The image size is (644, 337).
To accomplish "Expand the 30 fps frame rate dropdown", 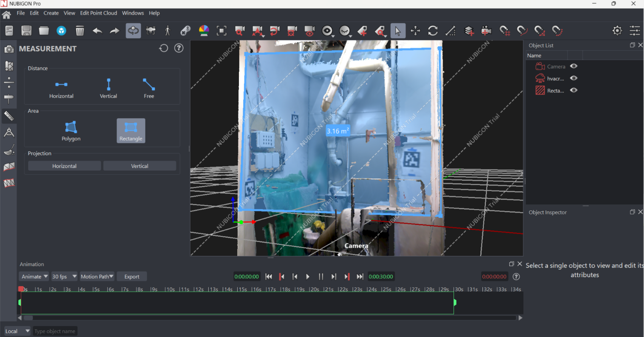I will 64,277.
